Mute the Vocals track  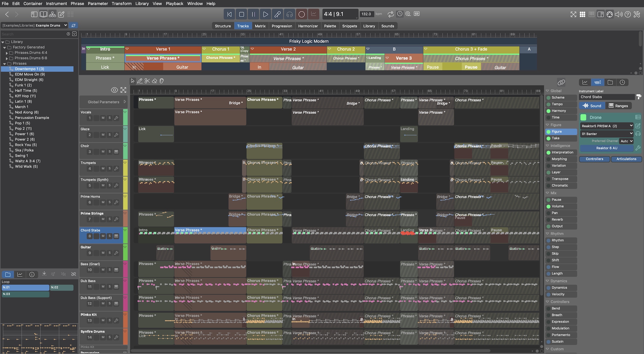[x=103, y=118]
